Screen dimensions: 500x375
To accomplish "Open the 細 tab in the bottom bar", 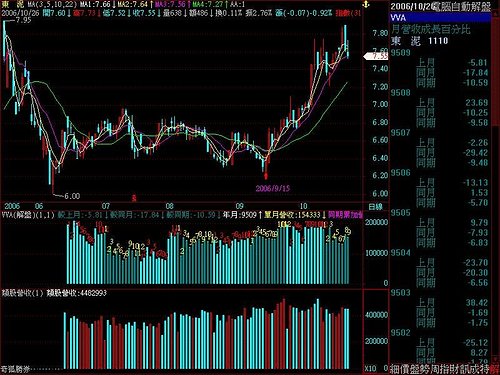I will tap(395, 369).
